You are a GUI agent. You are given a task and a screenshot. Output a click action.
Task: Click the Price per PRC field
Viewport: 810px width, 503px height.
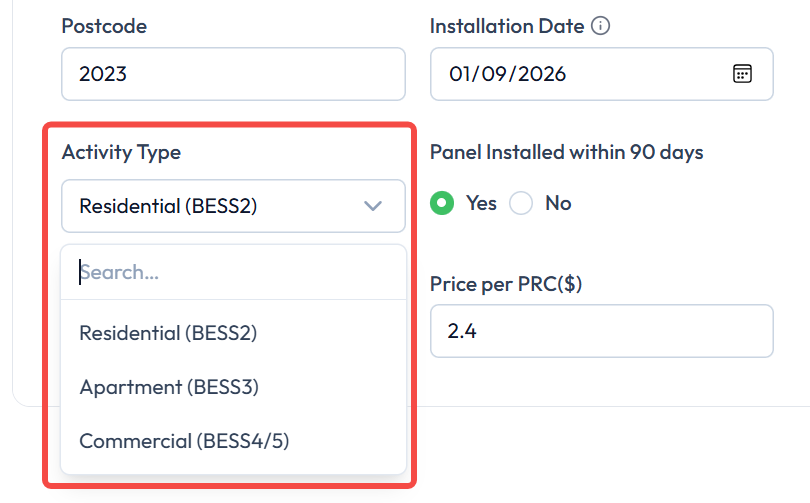pos(601,331)
